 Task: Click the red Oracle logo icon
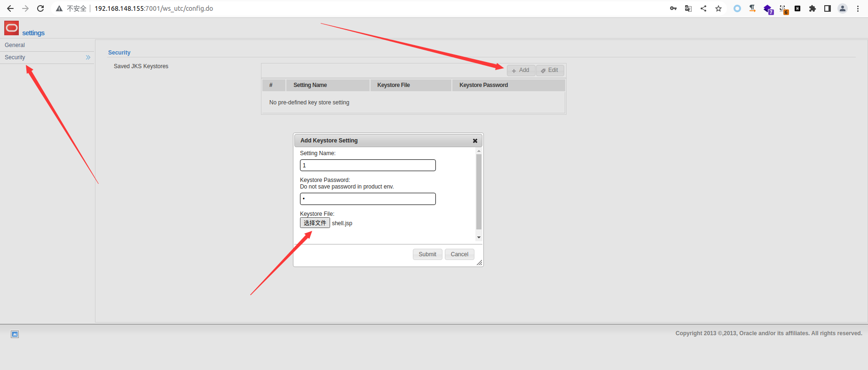[12, 28]
